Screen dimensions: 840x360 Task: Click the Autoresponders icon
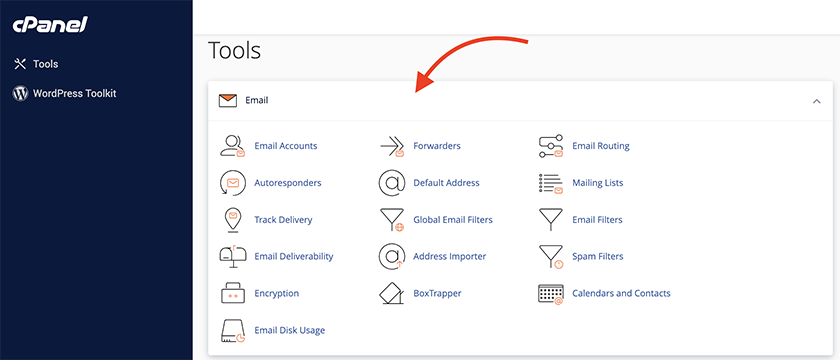click(x=232, y=183)
